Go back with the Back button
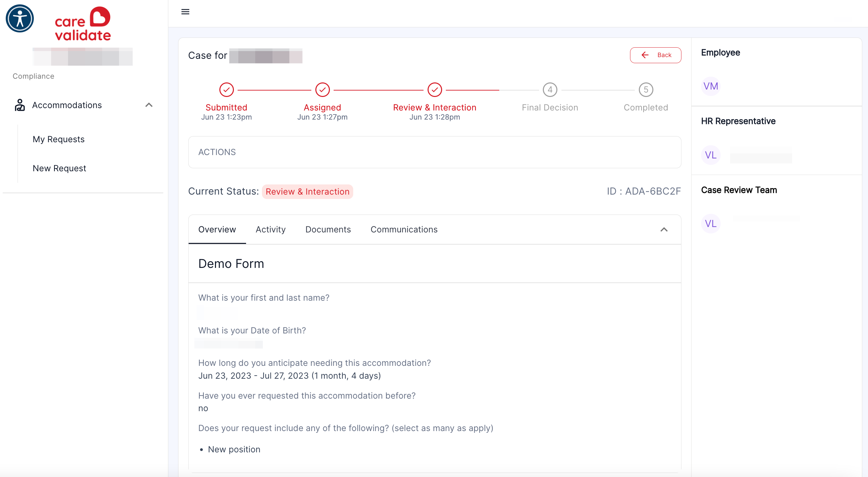 coord(655,55)
